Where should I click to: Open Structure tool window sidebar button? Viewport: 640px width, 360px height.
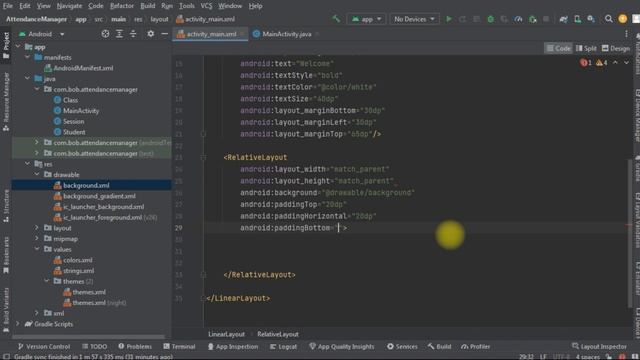click(6, 206)
